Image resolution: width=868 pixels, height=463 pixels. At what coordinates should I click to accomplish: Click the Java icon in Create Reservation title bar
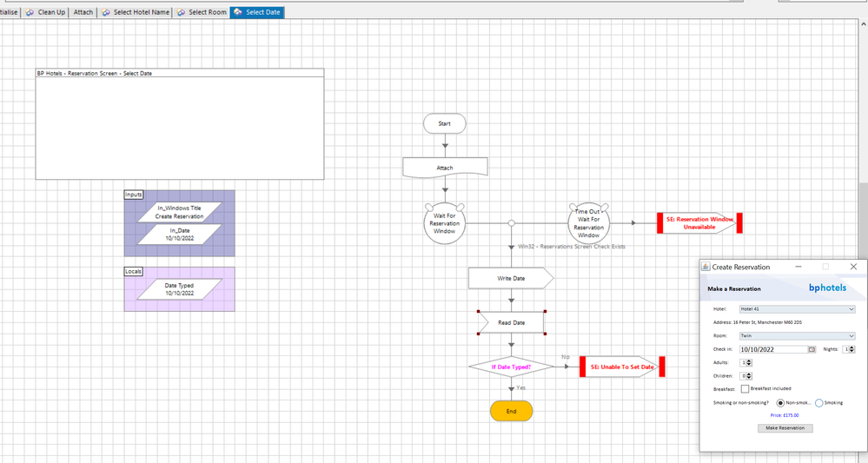(706, 267)
